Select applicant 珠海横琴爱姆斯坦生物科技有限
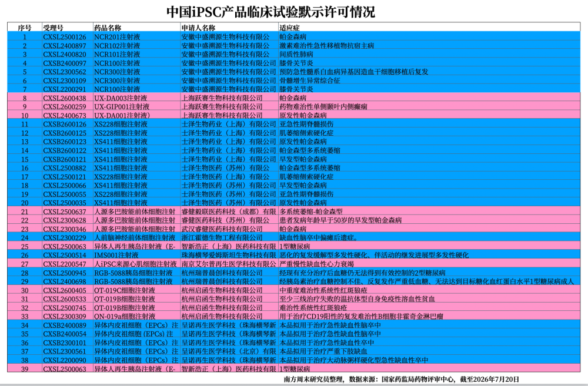This screenshot has height=386, width=588. point(229,255)
